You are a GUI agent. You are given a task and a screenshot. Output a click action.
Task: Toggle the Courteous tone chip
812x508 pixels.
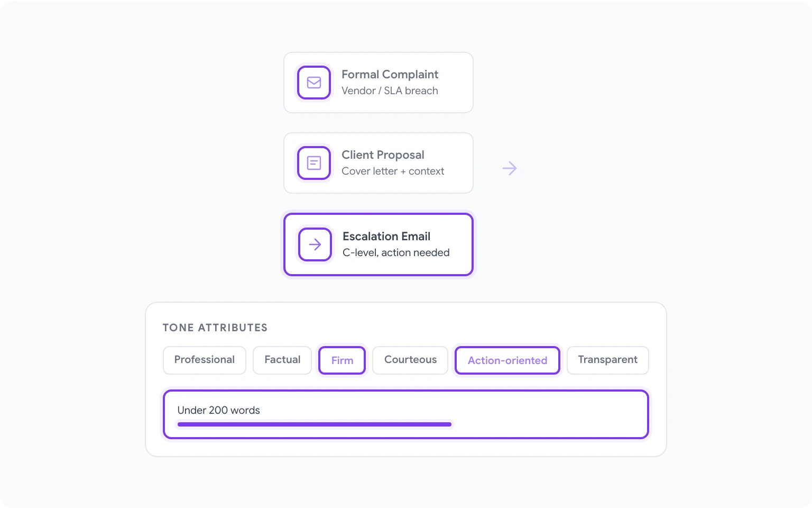(410, 360)
